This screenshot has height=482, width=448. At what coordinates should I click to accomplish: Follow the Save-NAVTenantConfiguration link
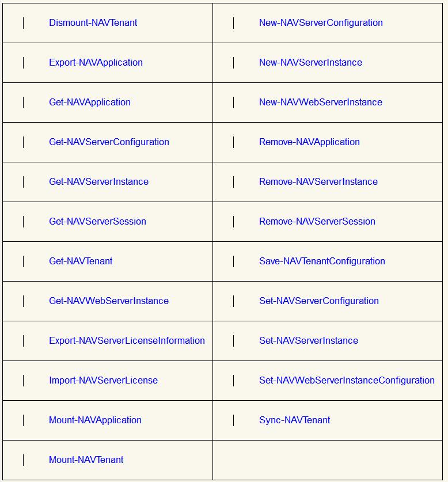click(322, 261)
